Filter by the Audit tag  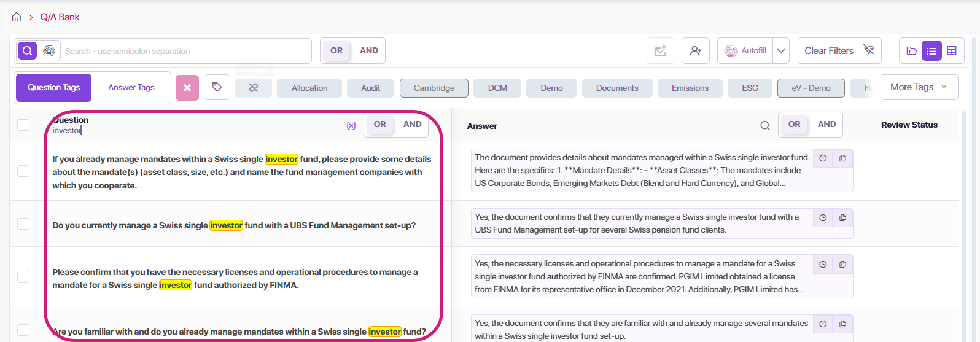(x=370, y=88)
